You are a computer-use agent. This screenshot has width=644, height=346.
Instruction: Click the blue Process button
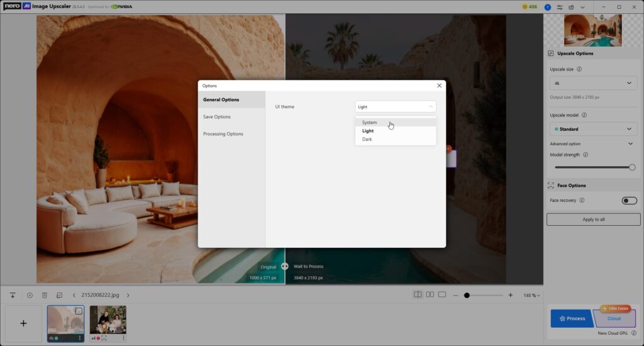click(572, 318)
